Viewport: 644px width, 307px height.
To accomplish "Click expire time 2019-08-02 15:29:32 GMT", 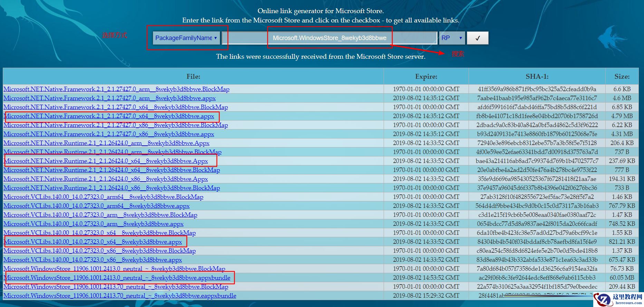I will 426,296.
